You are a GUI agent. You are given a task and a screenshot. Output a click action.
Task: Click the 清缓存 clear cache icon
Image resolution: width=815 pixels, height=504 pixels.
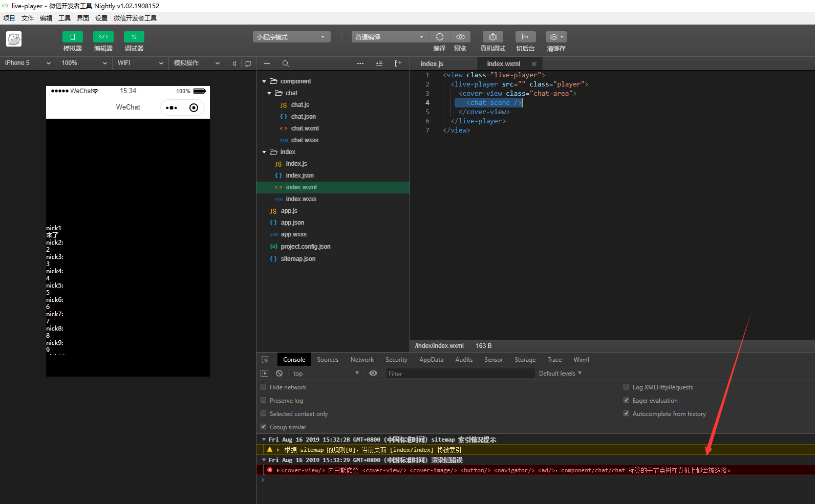click(556, 37)
